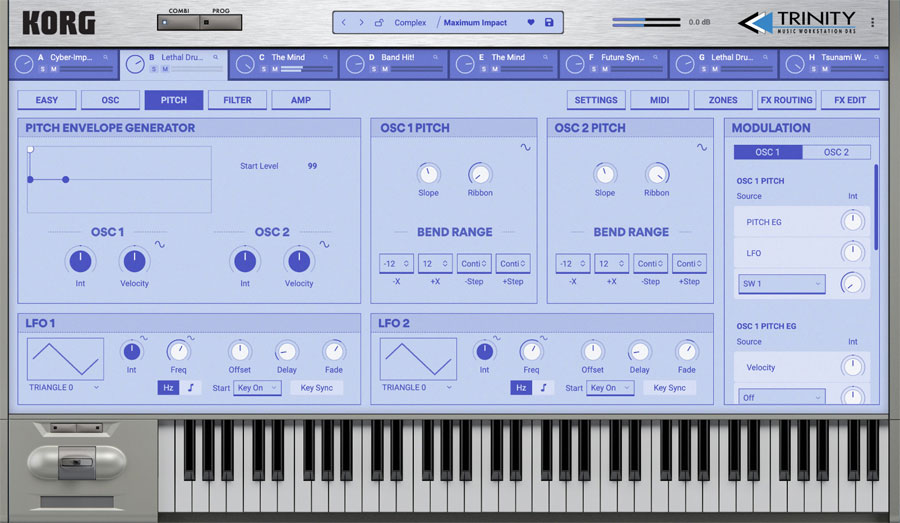Open SETTINGS page
This screenshot has width=900, height=523.
tap(596, 100)
